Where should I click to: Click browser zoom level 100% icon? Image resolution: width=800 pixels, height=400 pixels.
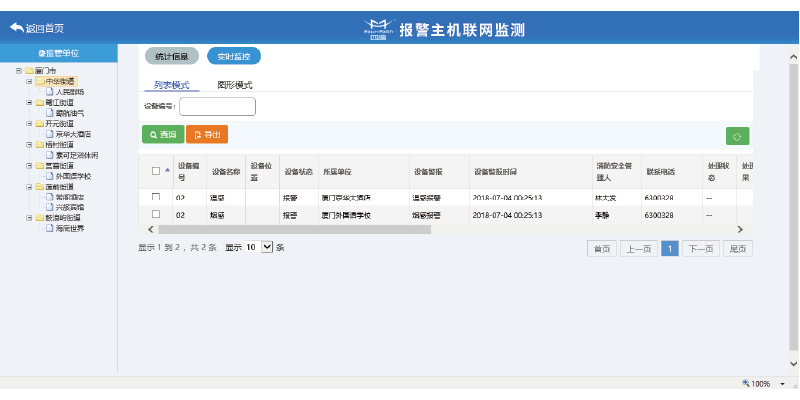tap(747, 383)
